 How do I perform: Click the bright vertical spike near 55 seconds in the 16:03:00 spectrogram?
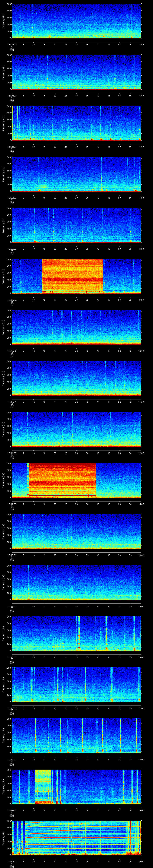(x=131, y=20)
